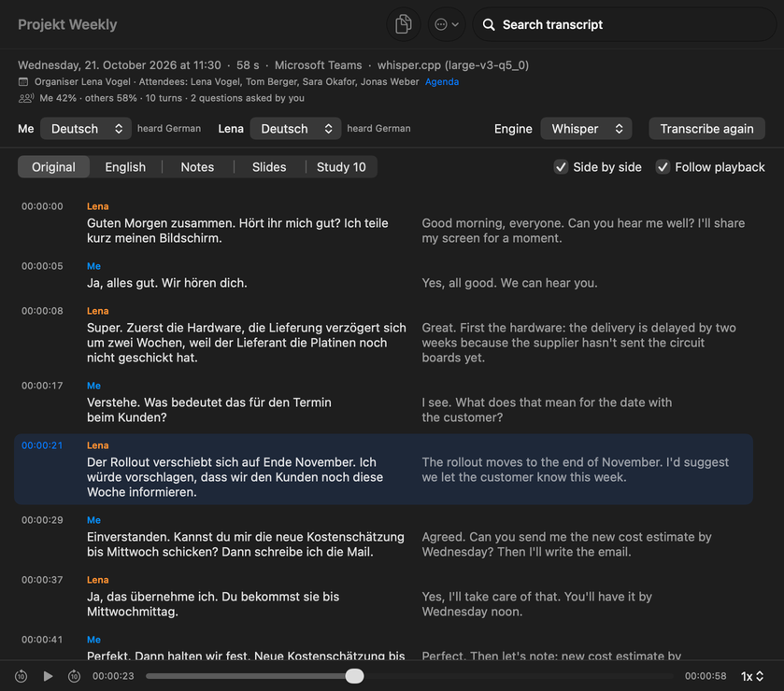Skip back 10 seconds
This screenshot has height=691, width=784.
(x=21, y=676)
